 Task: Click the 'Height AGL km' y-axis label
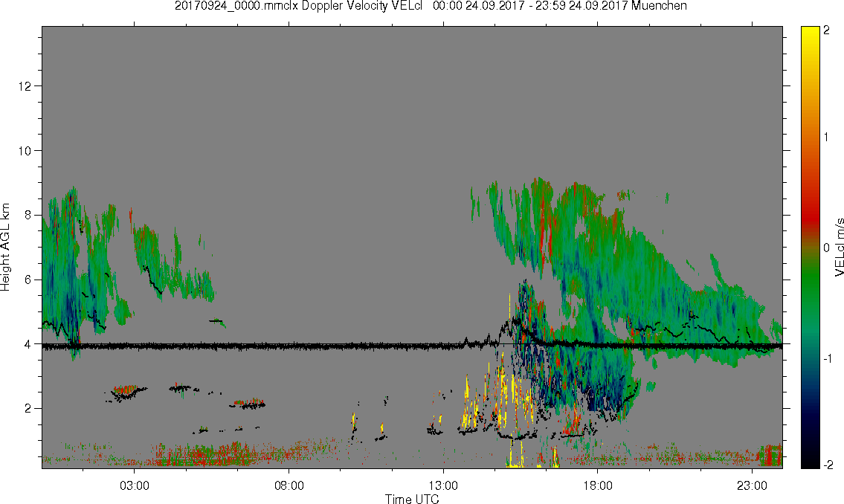5,247
